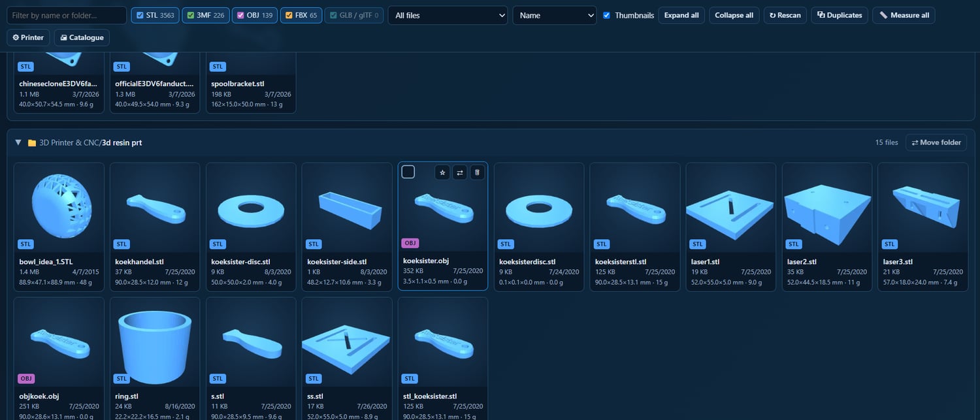The width and height of the screenshot is (980, 420).
Task: Open the bowl_idea_1.STL thumbnail
Action: [59, 207]
